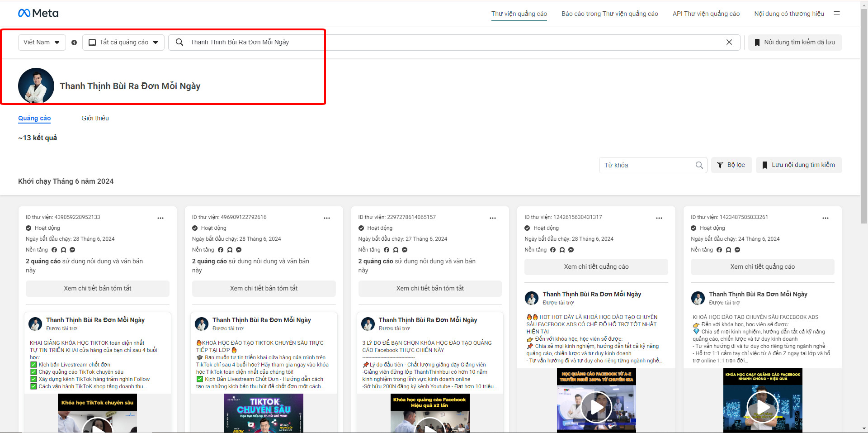Click Facebook platform icon on ad 439059228952133
This screenshot has height=433, width=868.
pos(54,250)
